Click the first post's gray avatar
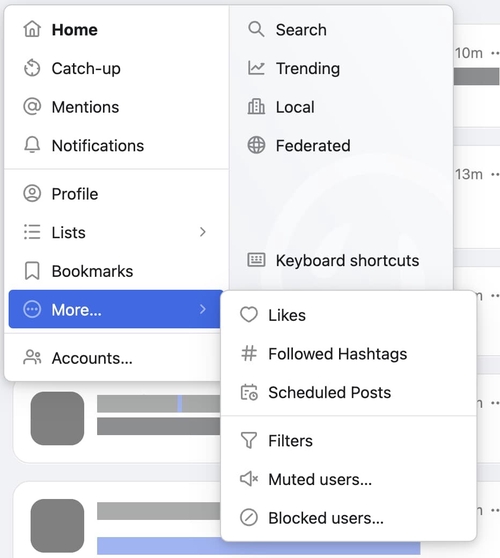The image size is (500, 558). pyautogui.click(x=57, y=418)
